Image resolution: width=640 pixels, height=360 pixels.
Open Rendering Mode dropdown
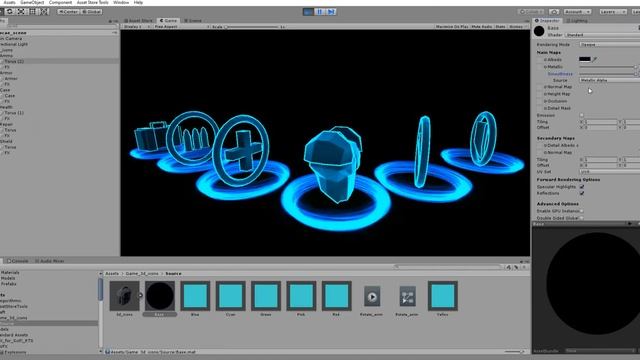[x=609, y=44]
